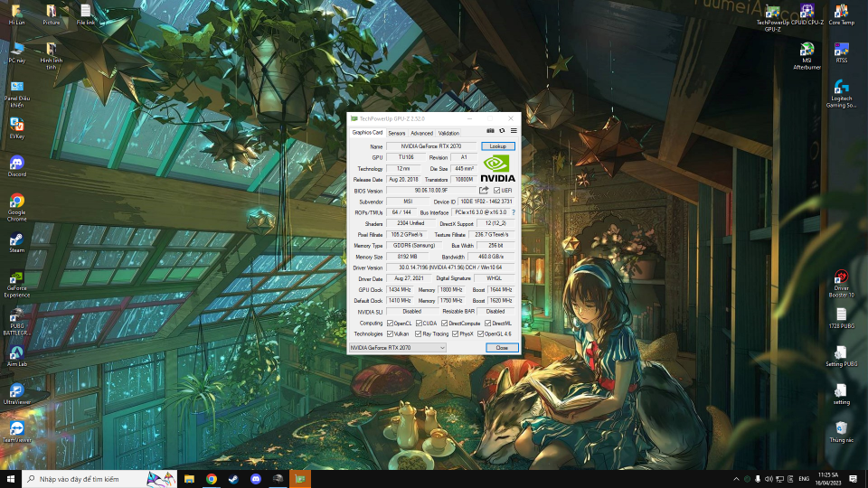Toggle the UEFI checkbox

pos(497,191)
